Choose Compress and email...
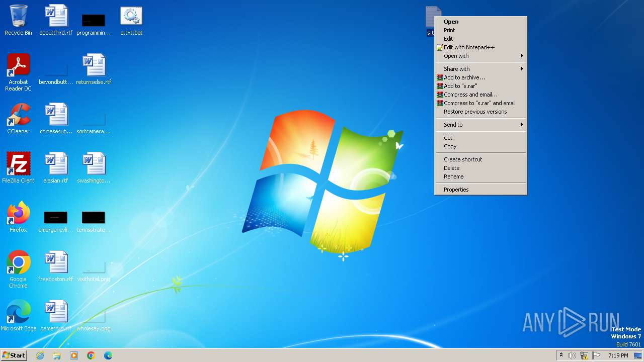644x362 pixels. click(x=480, y=95)
